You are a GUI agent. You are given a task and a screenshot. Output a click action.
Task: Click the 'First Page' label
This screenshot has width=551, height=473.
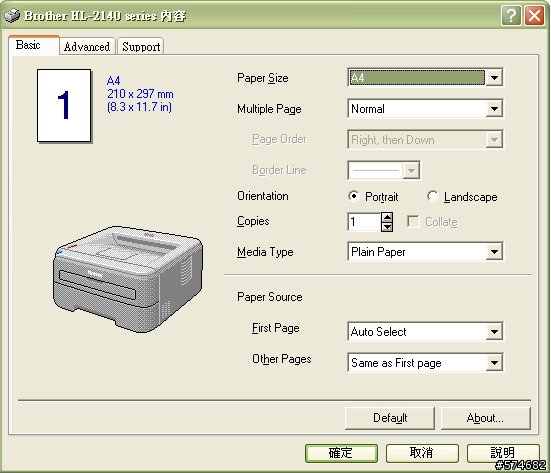[276, 328]
